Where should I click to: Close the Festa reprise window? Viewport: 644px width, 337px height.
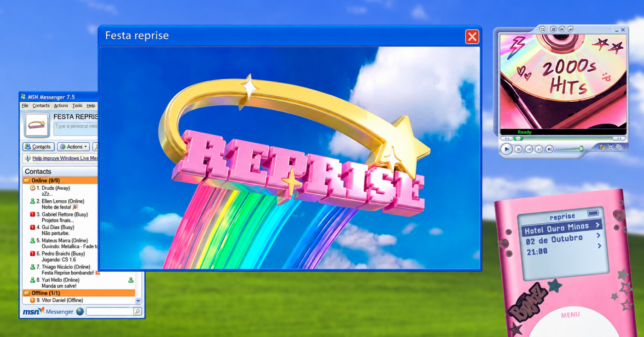coord(472,37)
